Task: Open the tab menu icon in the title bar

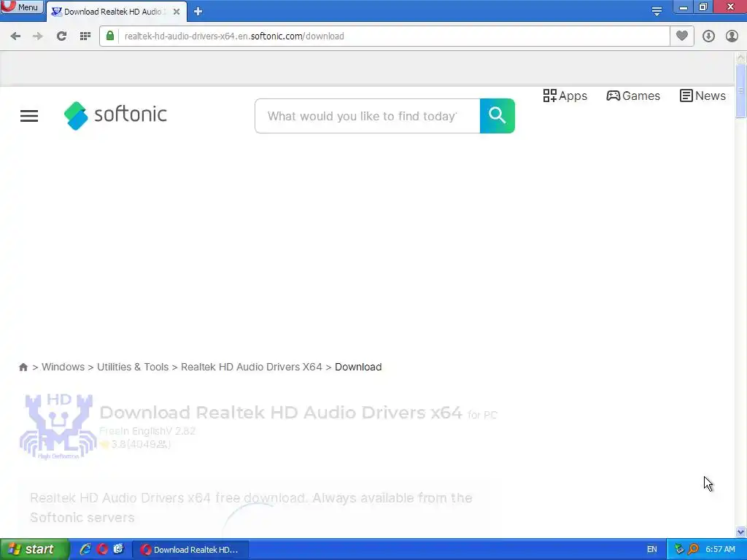Action: point(657,12)
